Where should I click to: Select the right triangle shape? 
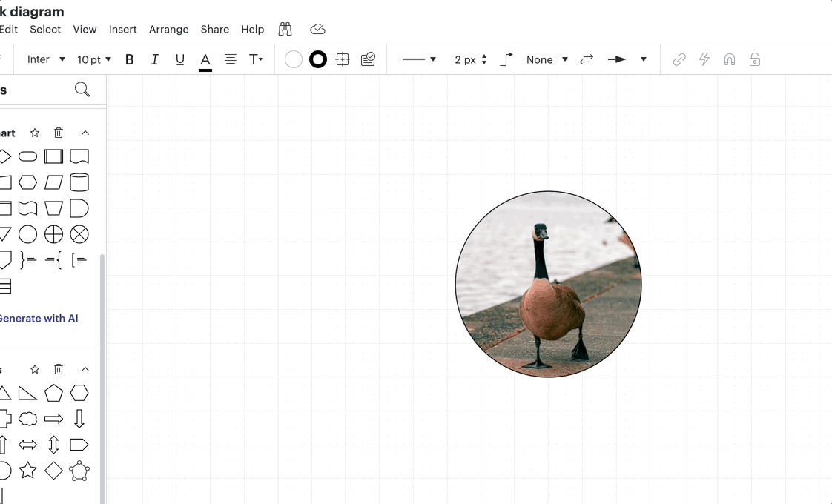point(27,393)
